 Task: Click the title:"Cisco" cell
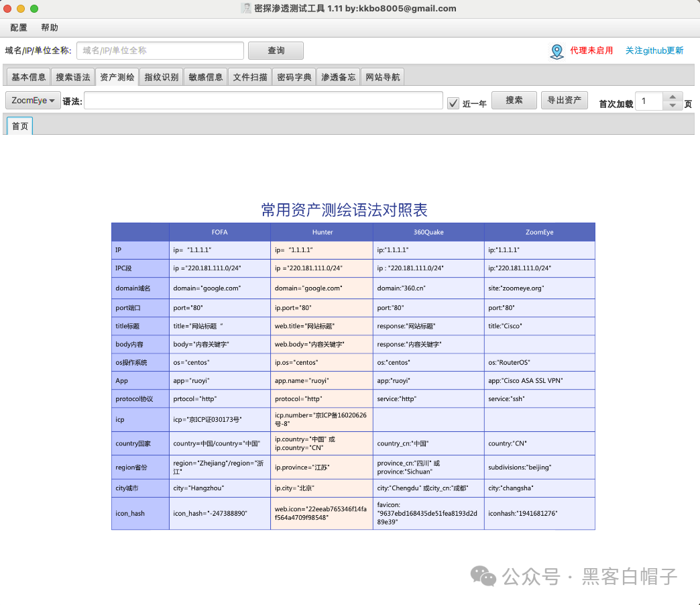click(x=539, y=327)
